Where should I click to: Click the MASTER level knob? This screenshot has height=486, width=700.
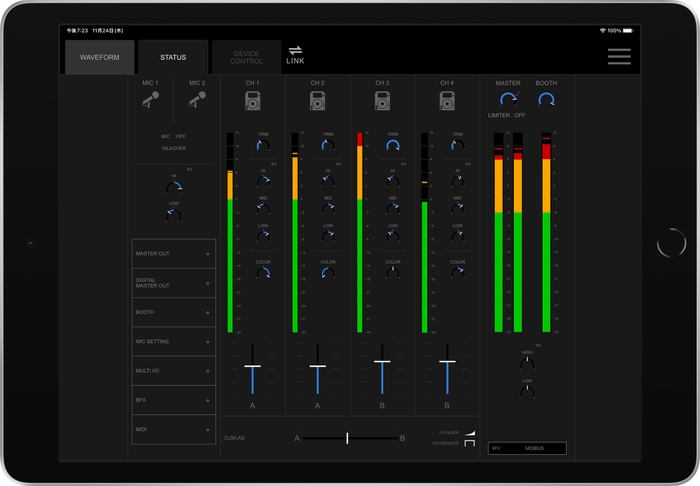point(508,99)
